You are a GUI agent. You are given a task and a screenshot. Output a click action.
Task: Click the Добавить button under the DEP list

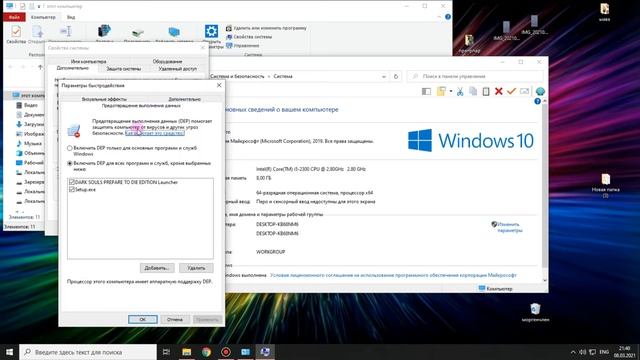157,268
